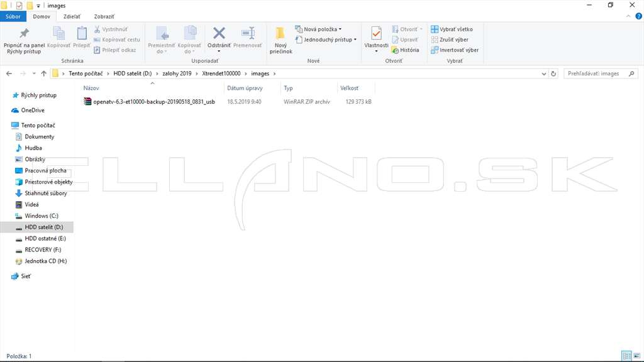The width and height of the screenshot is (644, 362).
Task: Expand address bar history dropdown
Action: point(544,74)
